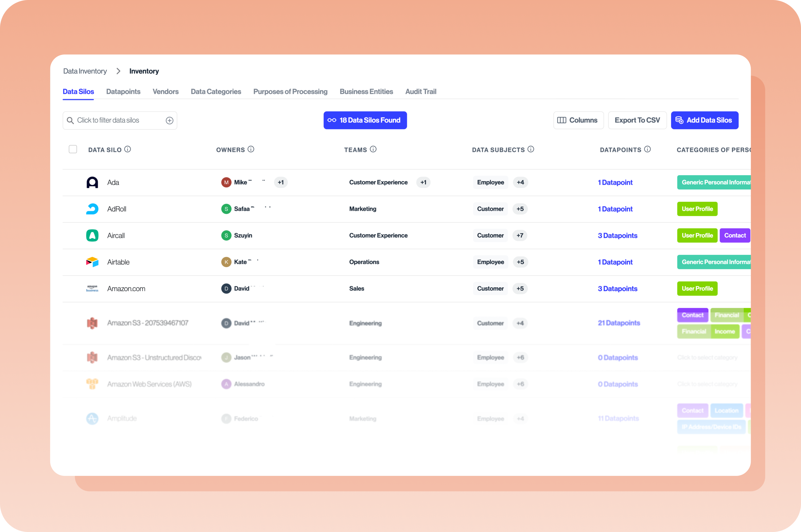Click info icon next to Datapoints header
This screenshot has width=801, height=532.
pyautogui.click(x=647, y=149)
